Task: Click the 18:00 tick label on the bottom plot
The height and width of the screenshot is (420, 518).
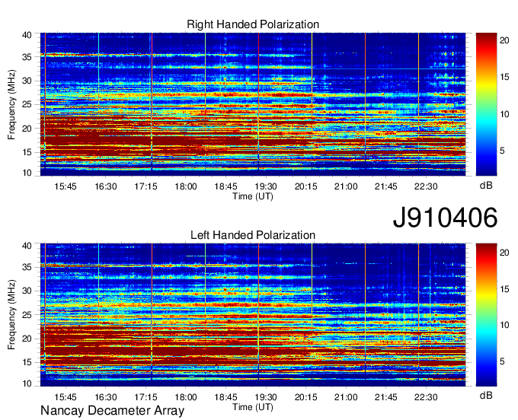Action: point(186,397)
